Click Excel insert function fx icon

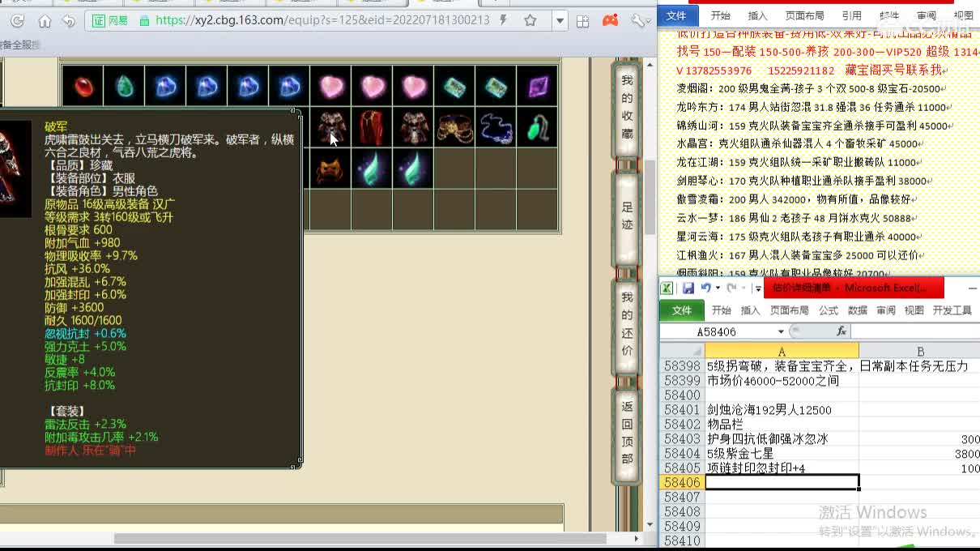coord(842,331)
